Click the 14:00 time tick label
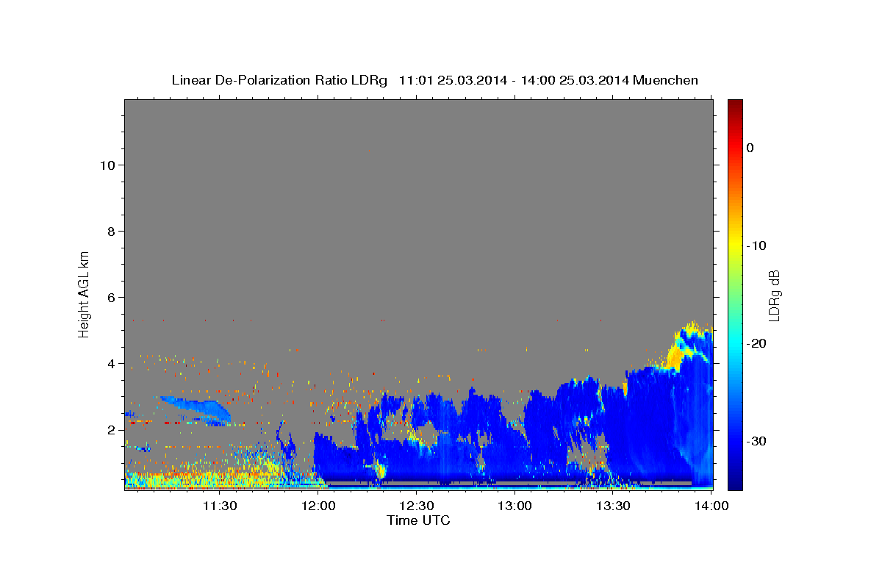The width and height of the screenshot is (882, 588). click(x=711, y=506)
